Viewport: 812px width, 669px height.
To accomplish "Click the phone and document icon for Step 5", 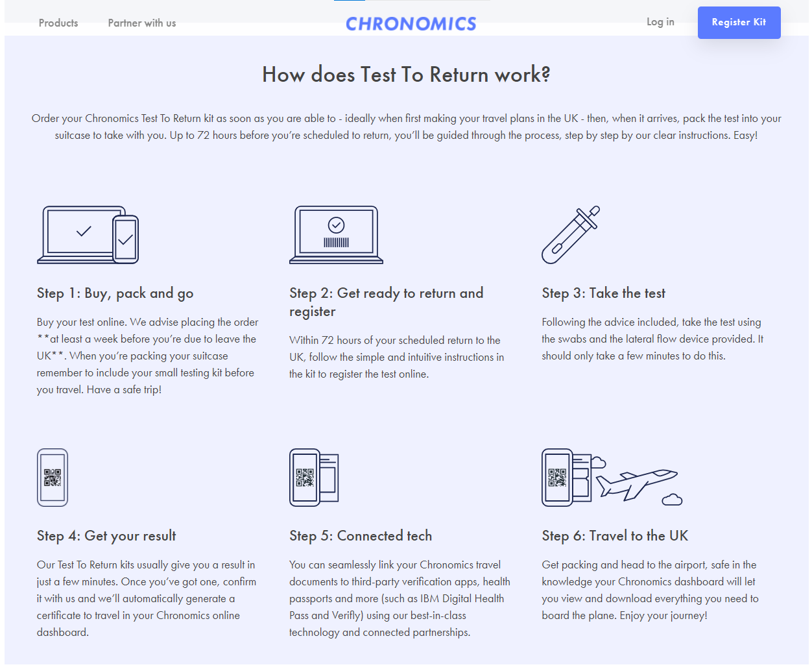I will click(314, 478).
